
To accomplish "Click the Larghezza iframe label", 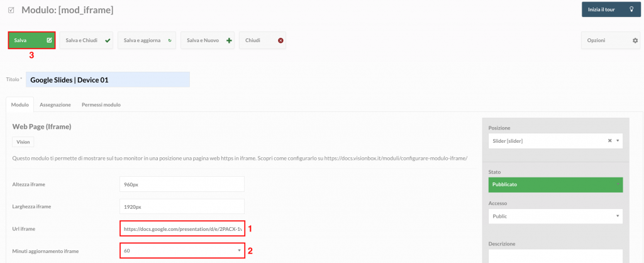I will point(31,206).
